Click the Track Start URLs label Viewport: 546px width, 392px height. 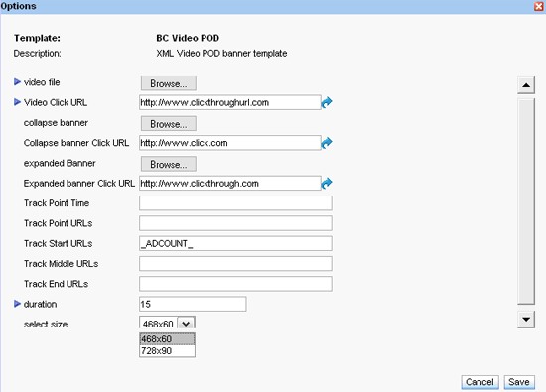[59, 243]
